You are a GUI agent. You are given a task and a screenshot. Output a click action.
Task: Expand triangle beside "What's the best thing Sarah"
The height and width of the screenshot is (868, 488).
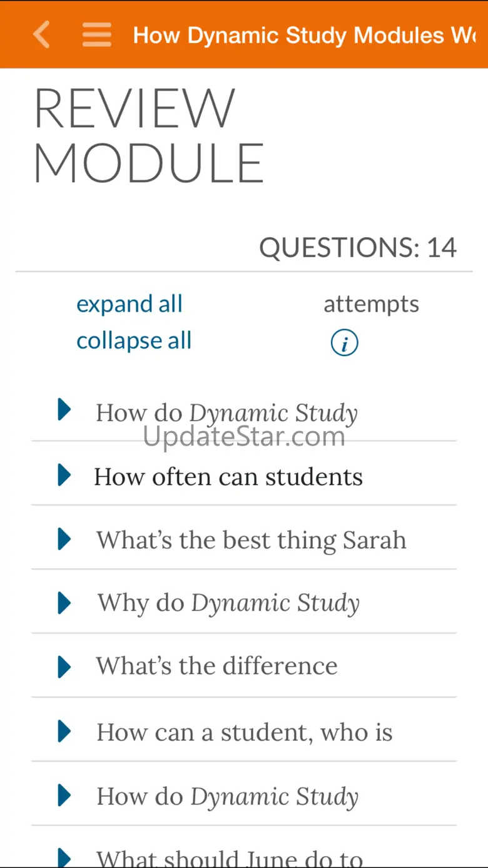click(64, 539)
